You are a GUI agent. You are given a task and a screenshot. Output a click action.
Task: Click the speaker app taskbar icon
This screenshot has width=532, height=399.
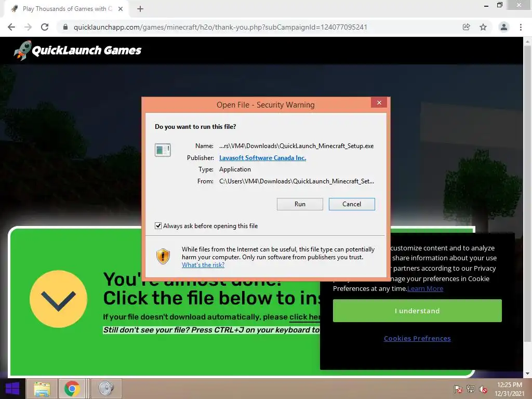106,389
